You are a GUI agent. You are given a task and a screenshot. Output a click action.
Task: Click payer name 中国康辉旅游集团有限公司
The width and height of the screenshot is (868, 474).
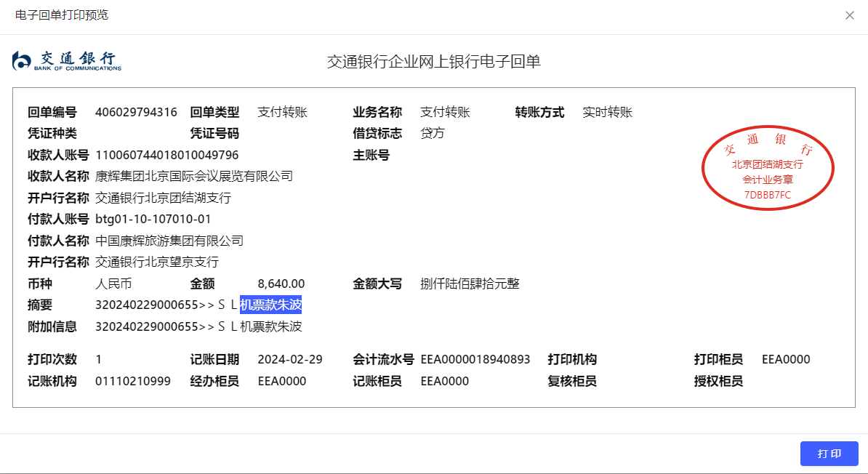pos(169,241)
